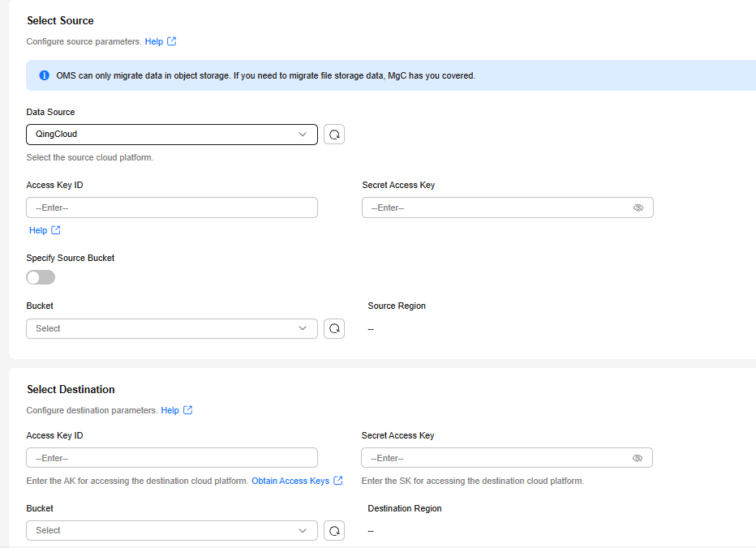Open Help link for destination parameters

click(170, 410)
